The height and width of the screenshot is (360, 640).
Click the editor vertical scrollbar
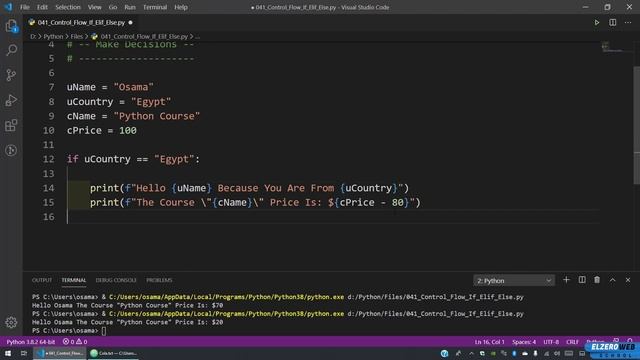[636, 124]
